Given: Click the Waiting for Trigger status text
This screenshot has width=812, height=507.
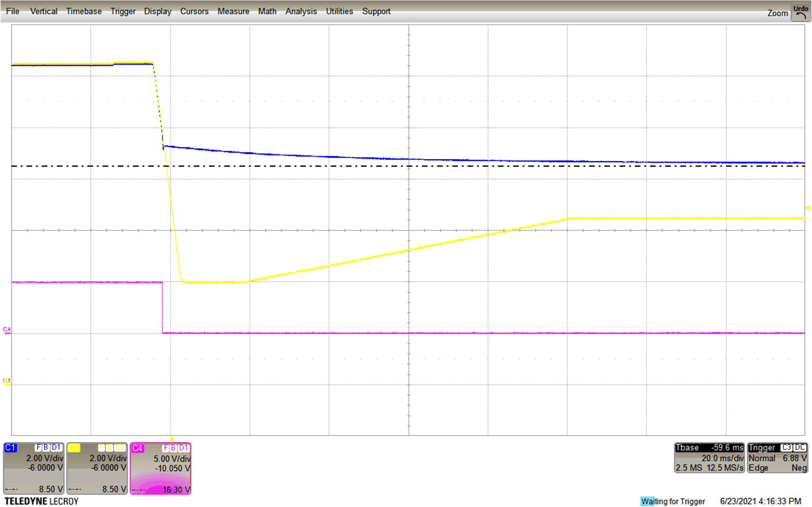Looking at the screenshot, I should tap(673, 501).
